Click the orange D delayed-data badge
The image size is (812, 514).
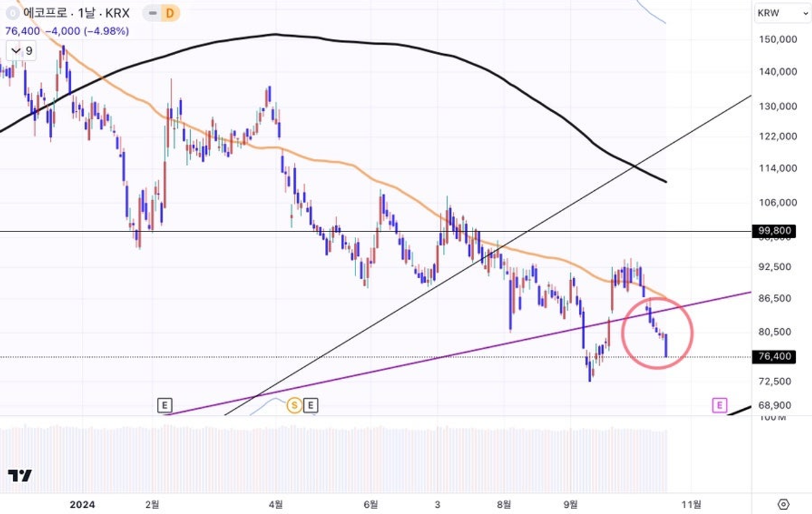[x=170, y=13]
